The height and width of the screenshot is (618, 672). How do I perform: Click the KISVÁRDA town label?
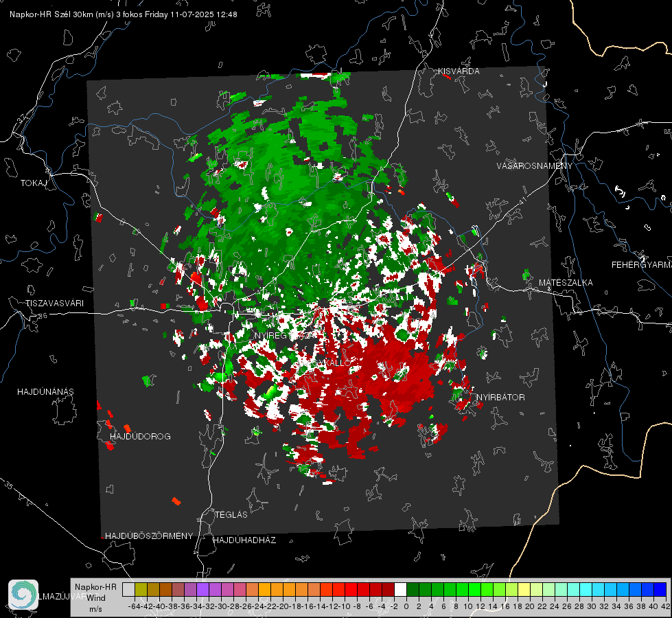click(x=459, y=71)
